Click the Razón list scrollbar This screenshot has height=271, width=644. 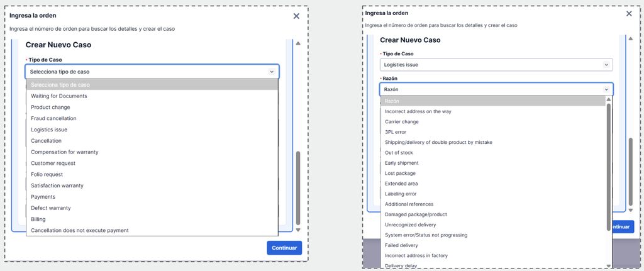click(608, 163)
